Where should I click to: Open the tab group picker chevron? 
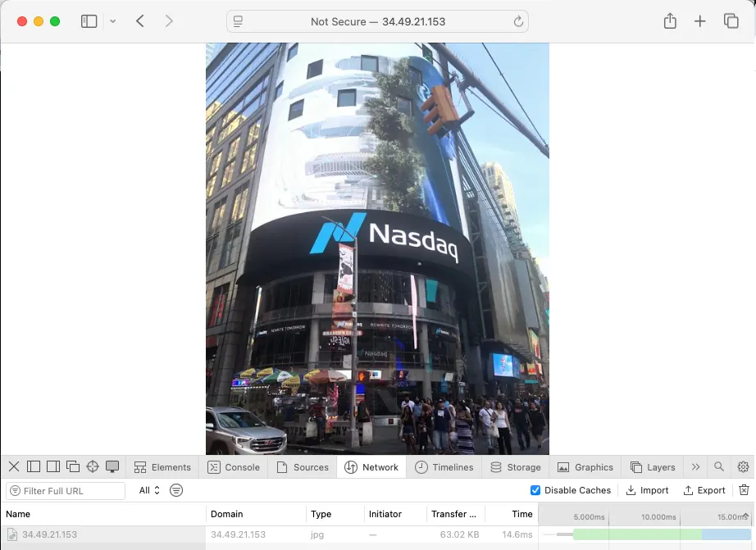(x=113, y=21)
